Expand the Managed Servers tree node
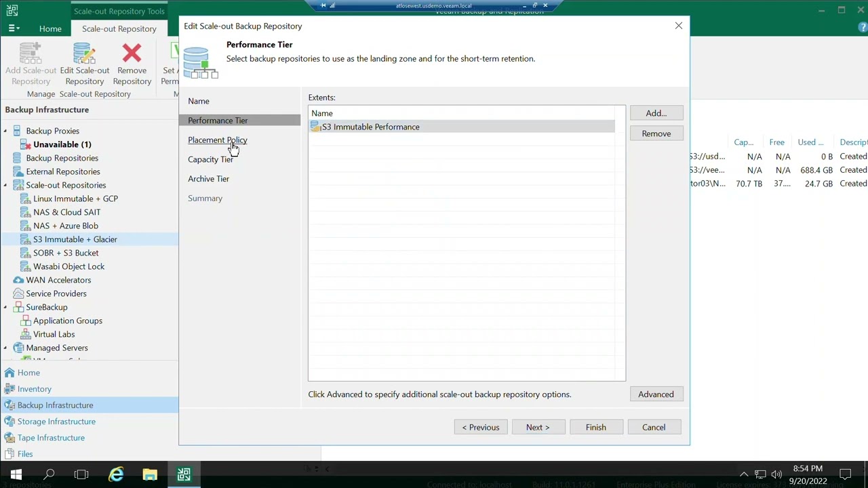Image resolution: width=868 pixels, height=488 pixels. (x=6, y=348)
